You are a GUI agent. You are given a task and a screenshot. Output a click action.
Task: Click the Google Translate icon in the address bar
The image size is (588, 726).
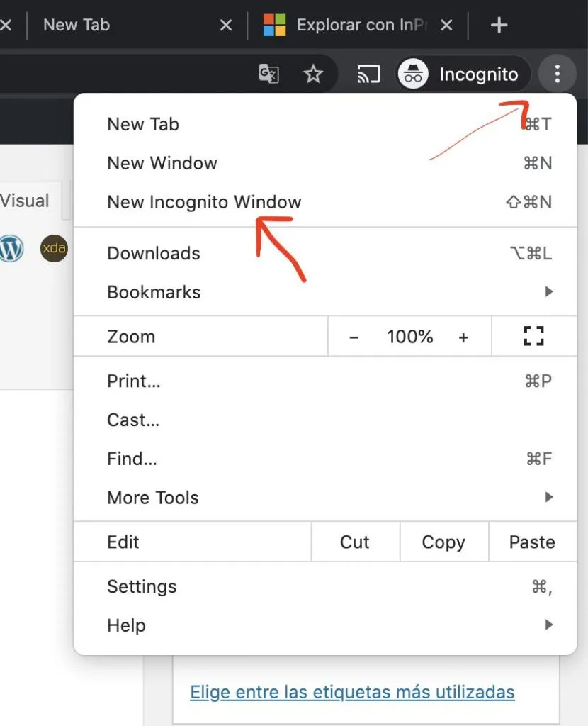tap(268, 73)
